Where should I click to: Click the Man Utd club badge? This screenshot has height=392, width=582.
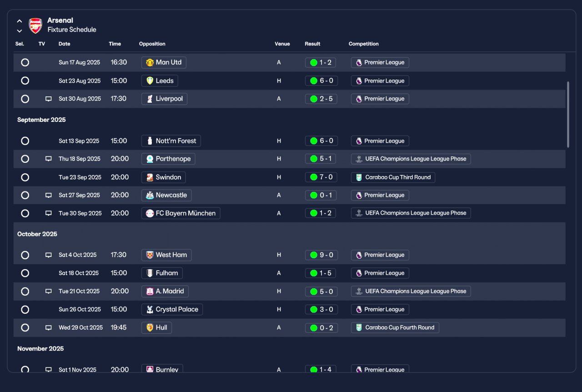150,63
